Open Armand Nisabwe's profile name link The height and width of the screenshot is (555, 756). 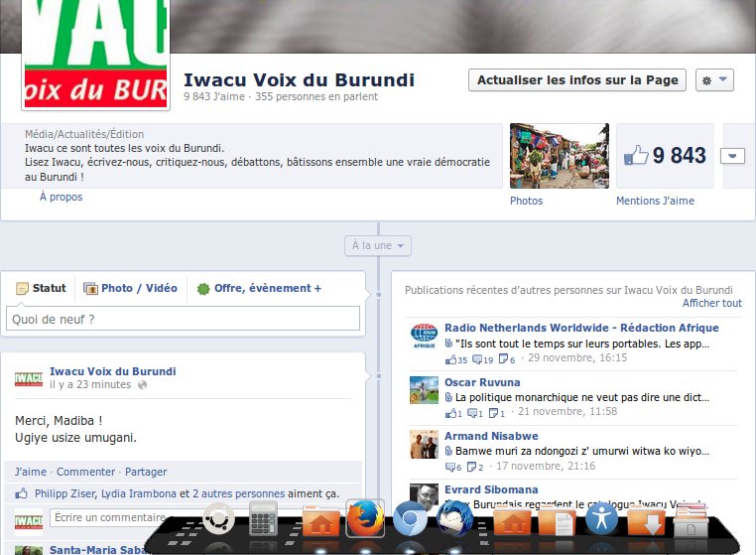(491, 436)
